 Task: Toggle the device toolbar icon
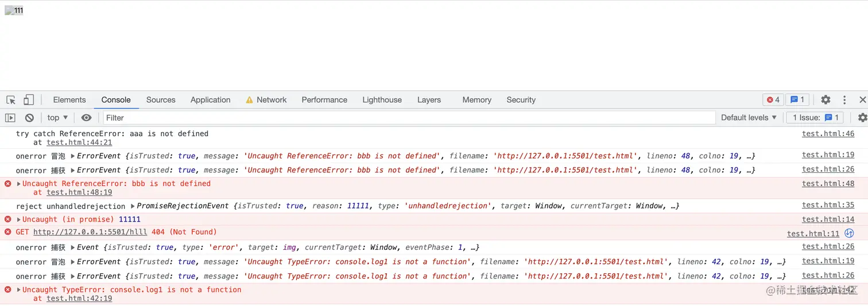29,100
